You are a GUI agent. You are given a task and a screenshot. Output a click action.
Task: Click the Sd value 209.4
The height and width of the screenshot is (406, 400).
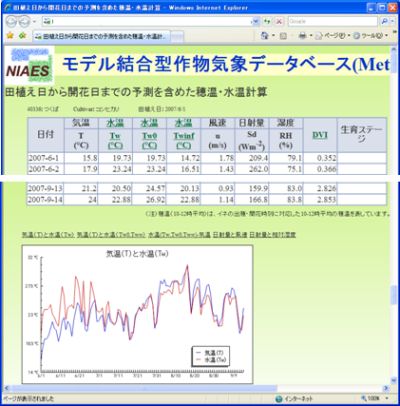coord(252,158)
